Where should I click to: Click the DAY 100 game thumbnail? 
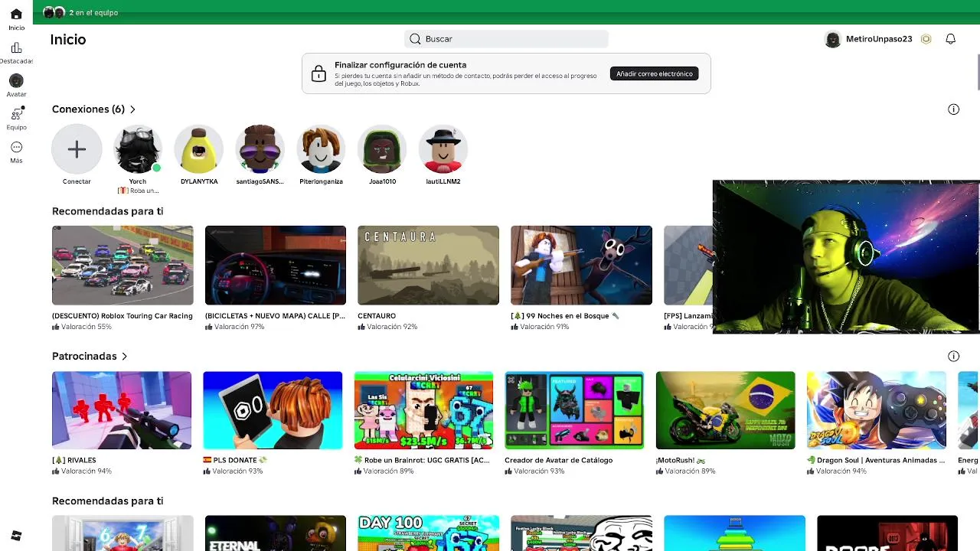(x=428, y=533)
